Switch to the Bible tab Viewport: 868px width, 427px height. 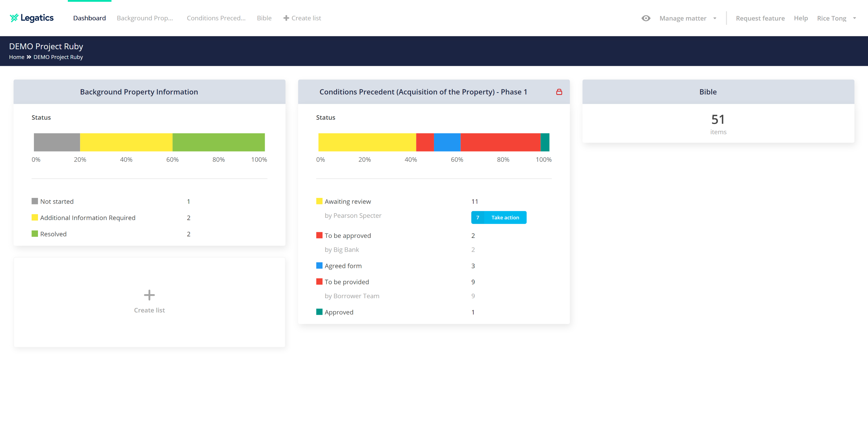click(x=264, y=18)
